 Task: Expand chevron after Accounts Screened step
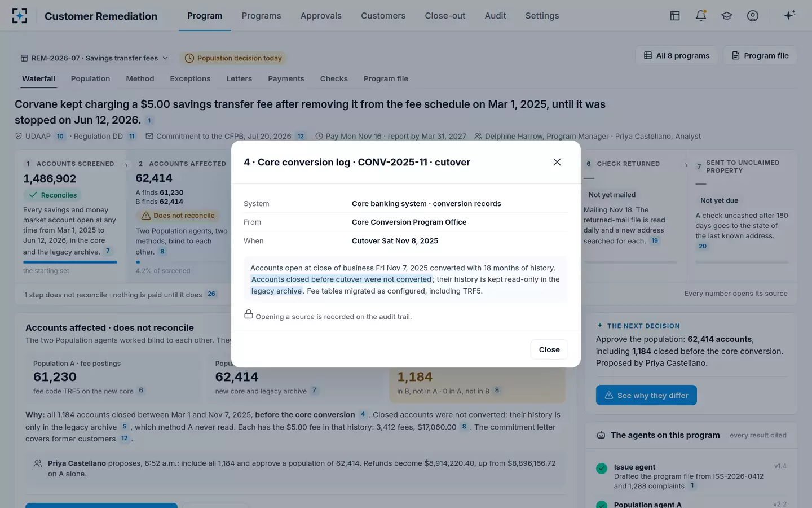pos(126,165)
